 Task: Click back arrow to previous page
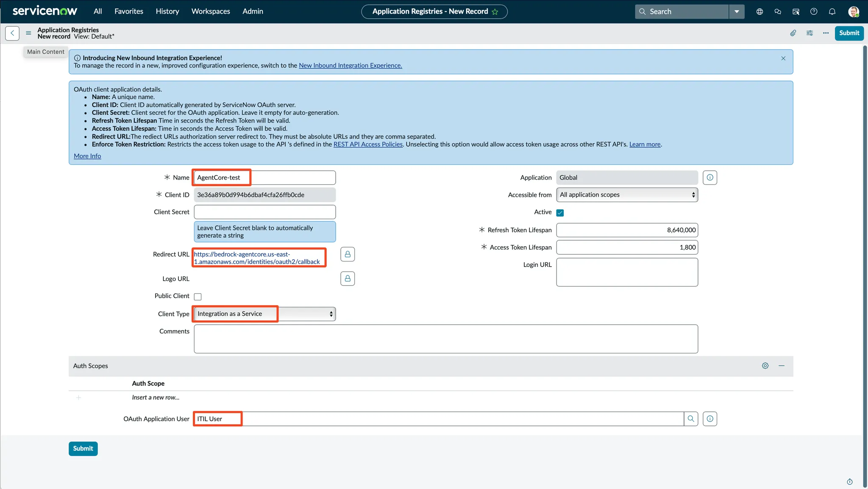12,33
